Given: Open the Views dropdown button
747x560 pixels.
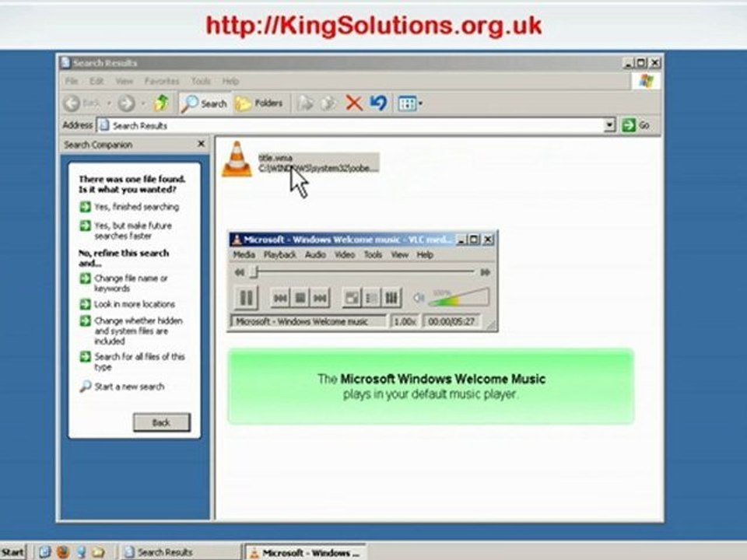Looking at the screenshot, I should 410,103.
